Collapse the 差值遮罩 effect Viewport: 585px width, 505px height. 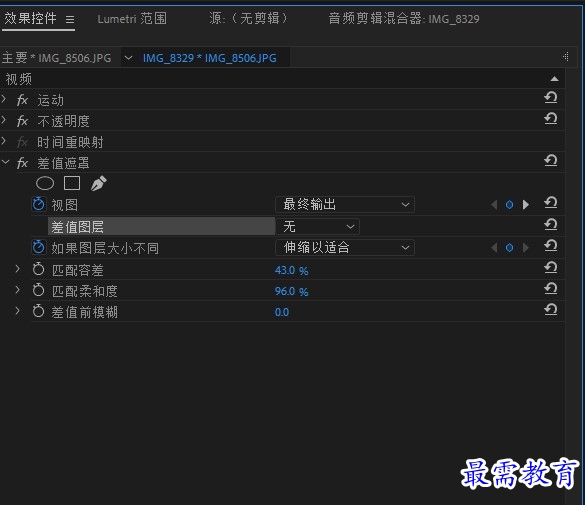pos(5,162)
